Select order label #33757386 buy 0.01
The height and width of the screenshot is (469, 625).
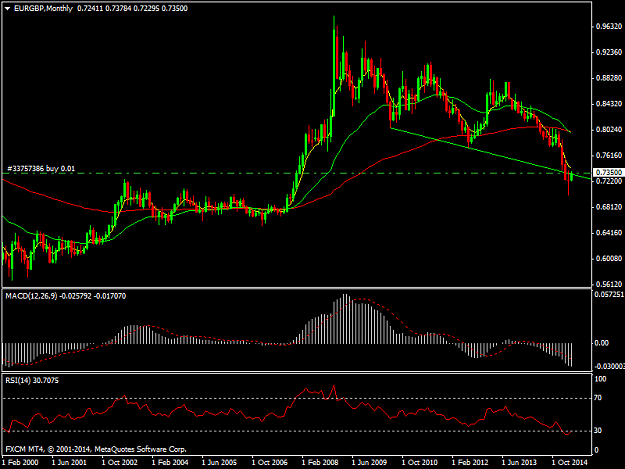[x=41, y=169]
